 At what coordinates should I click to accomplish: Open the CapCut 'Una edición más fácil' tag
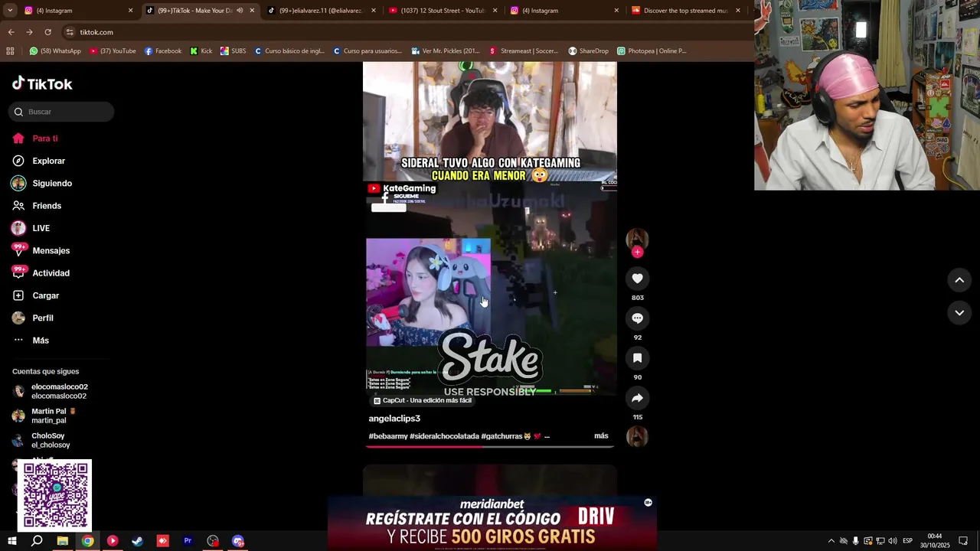(x=423, y=400)
